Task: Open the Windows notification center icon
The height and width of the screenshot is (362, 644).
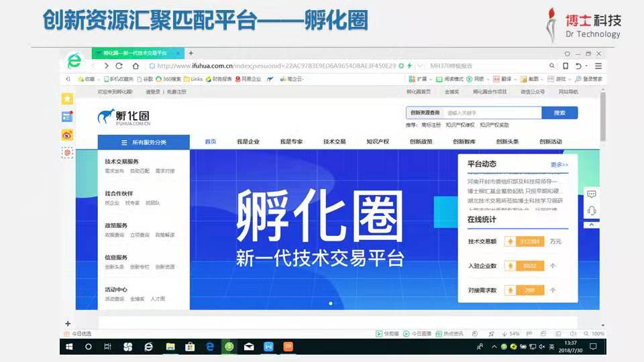Action: pos(593,347)
